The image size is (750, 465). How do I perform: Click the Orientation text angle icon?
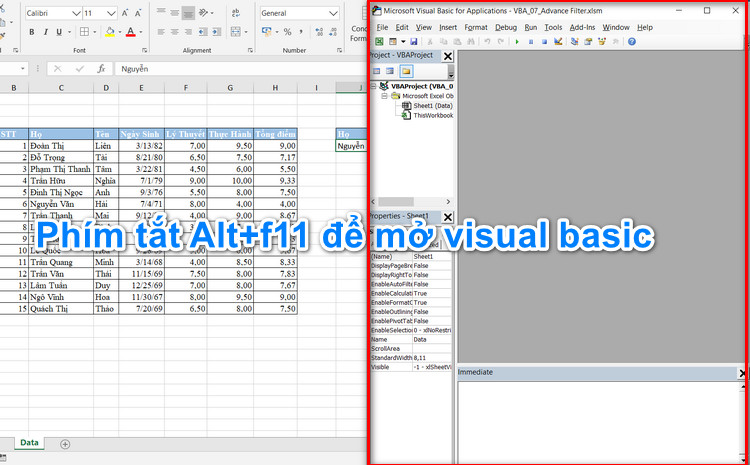pos(204,13)
